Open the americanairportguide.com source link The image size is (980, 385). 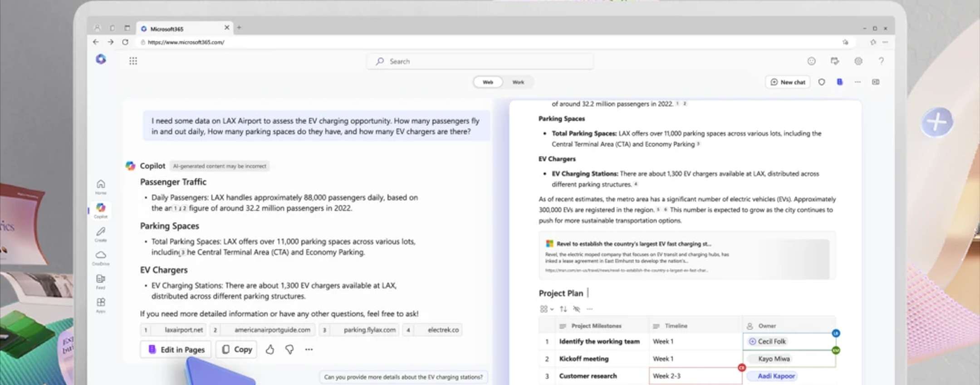click(263, 330)
